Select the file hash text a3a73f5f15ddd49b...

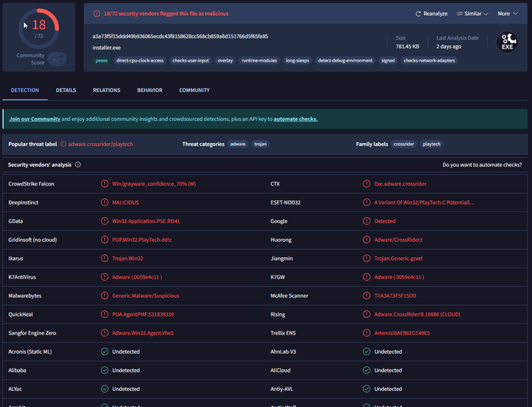(x=180, y=37)
